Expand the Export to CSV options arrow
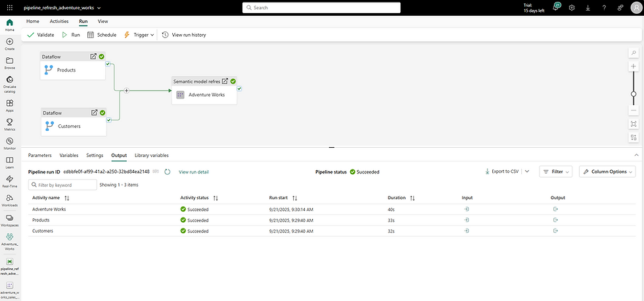Image resolution: width=644 pixels, height=301 pixels. tap(527, 172)
